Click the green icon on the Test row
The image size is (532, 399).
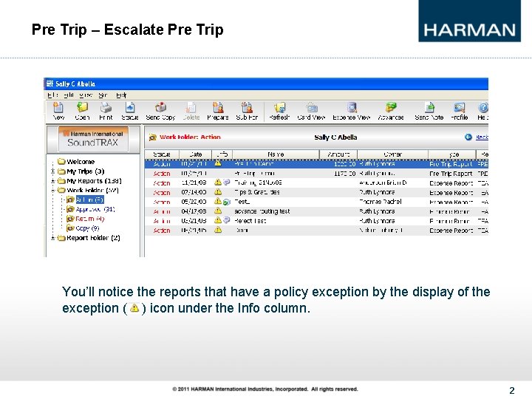[x=227, y=202]
